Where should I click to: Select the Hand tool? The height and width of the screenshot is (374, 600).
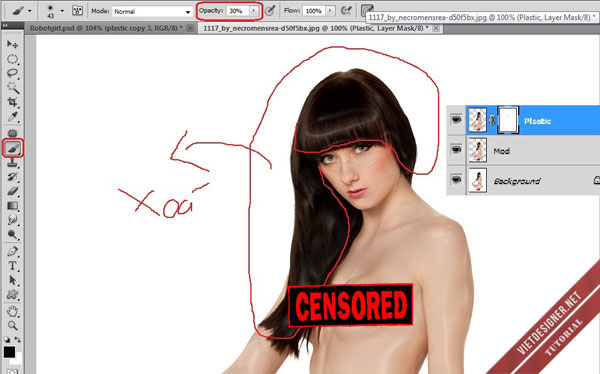(x=12, y=311)
